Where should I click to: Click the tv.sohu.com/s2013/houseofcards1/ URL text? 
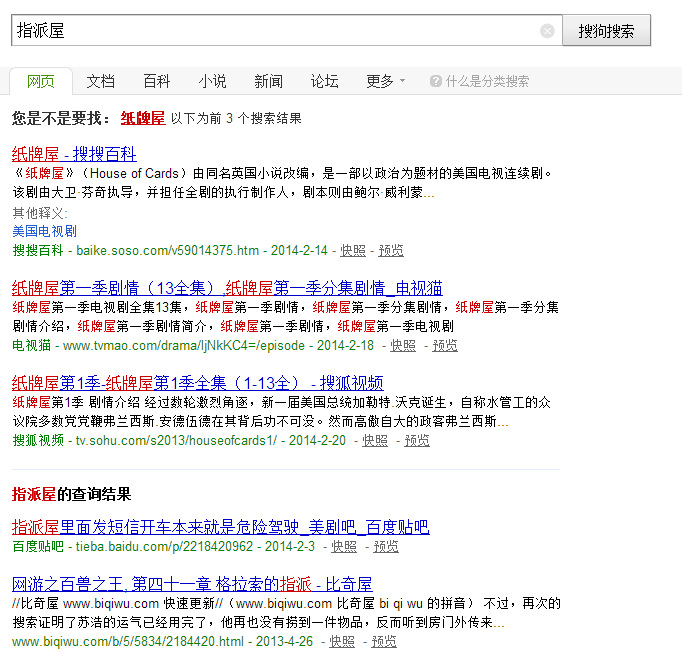pyautogui.click(x=176, y=441)
